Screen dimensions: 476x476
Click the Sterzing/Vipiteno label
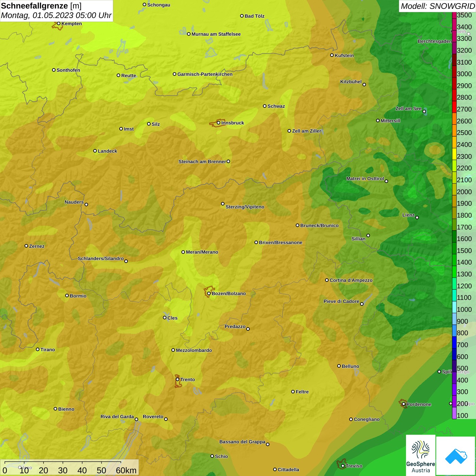pyautogui.click(x=245, y=207)
